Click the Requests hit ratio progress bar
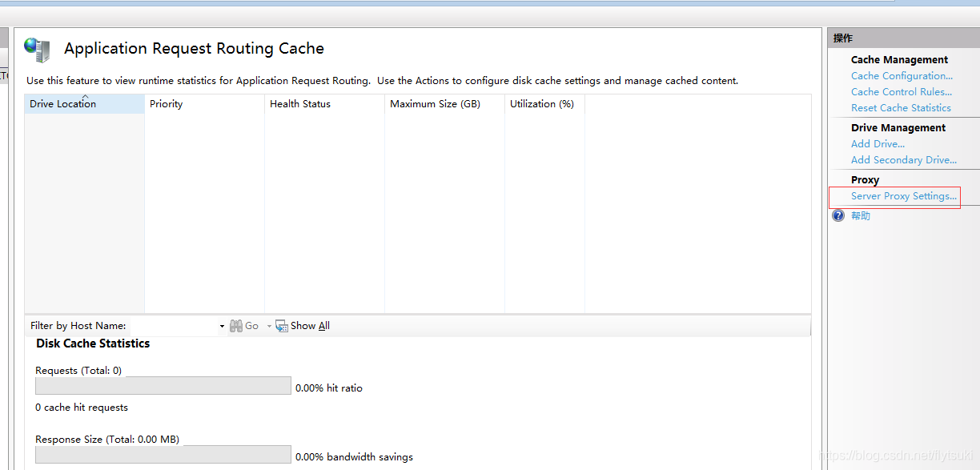980x470 pixels. (x=163, y=386)
